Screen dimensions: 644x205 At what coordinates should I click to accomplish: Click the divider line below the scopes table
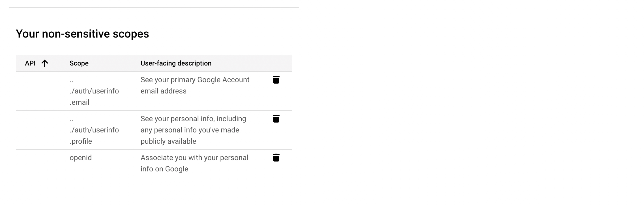click(x=154, y=198)
